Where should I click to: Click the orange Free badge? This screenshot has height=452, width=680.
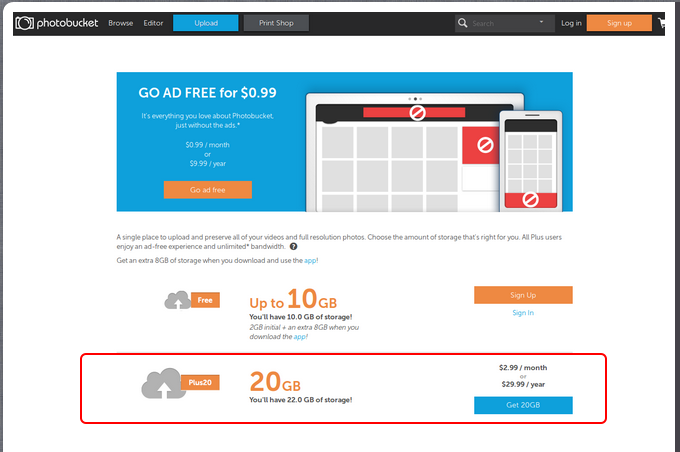pyautogui.click(x=205, y=300)
